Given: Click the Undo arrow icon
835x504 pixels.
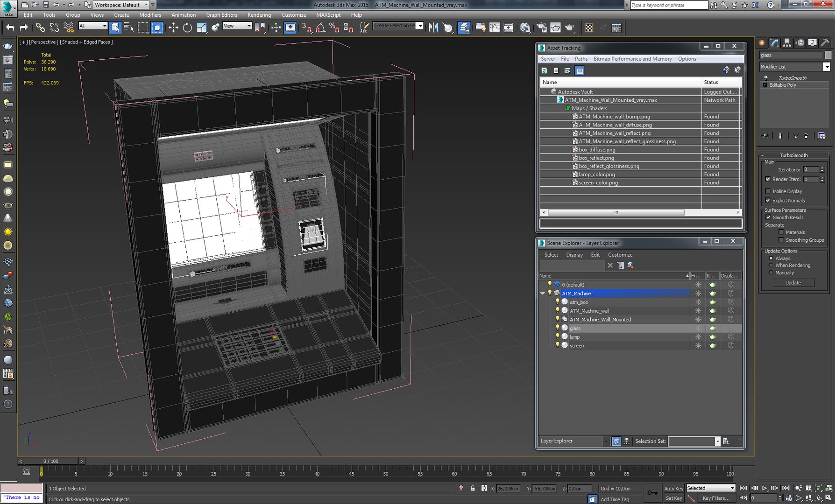Looking at the screenshot, I should tap(10, 28).
